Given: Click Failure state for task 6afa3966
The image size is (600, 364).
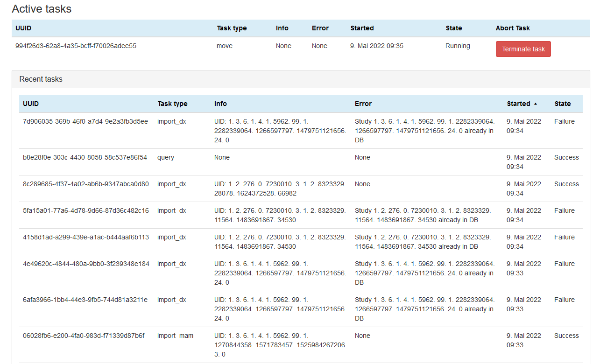Looking at the screenshot, I should pos(565,300).
